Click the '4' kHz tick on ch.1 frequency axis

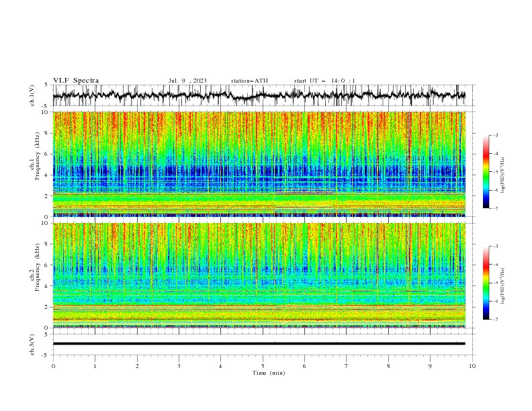[47, 175]
